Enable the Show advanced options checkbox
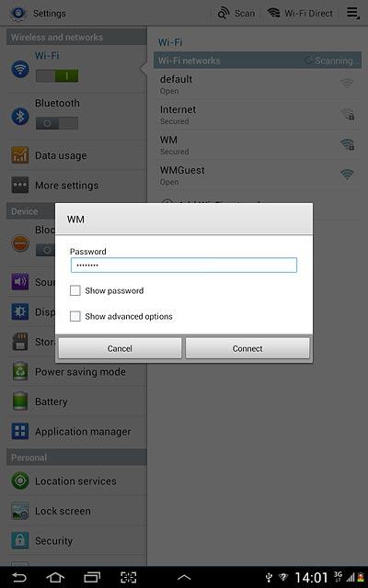This screenshot has width=368, height=588. pyautogui.click(x=75, y=316)
